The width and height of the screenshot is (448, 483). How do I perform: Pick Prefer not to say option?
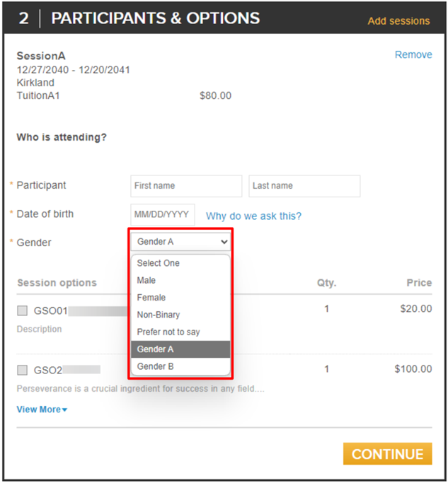coord(180,332)
